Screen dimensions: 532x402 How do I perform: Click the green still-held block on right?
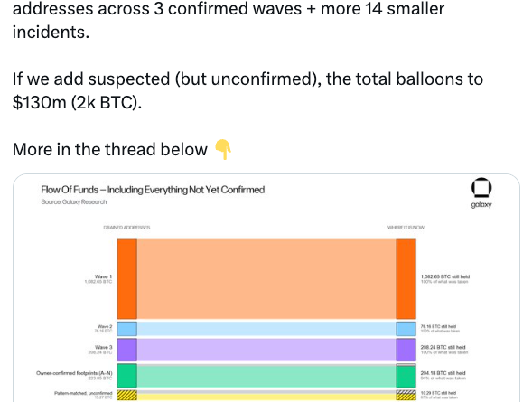pyautogui.click(x=406, y=377)
